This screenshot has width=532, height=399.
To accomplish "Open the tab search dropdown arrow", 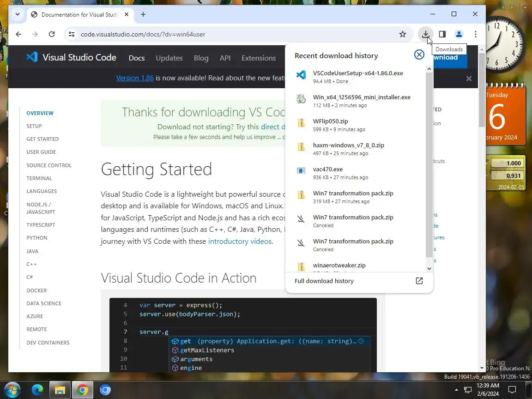I will pyautogui.click(x=17, y=15).
